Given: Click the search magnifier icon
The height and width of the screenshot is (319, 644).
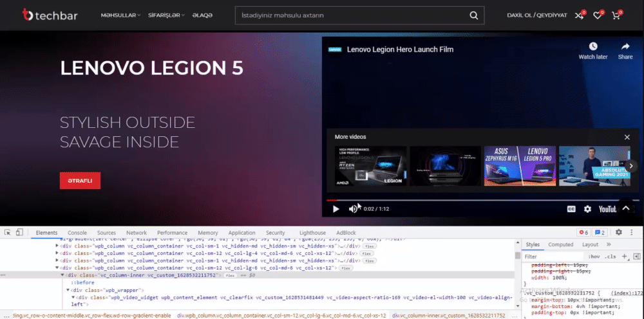Looking at the screenshot, I should click(473, 15).
